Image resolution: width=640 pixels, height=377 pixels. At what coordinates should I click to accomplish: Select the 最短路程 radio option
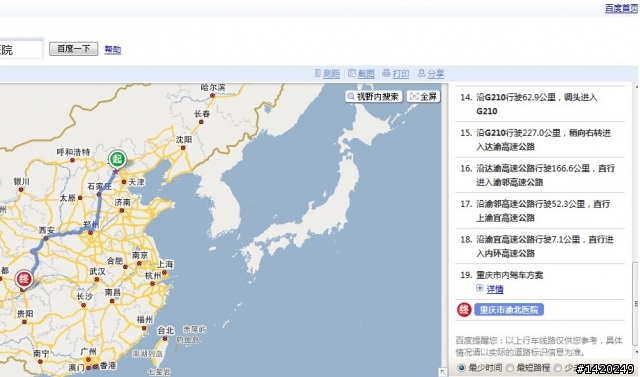coord(509,368)
